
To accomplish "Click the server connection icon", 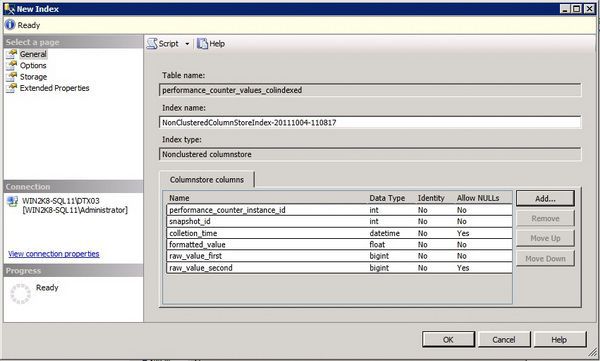I will click(x=13, y=201).
